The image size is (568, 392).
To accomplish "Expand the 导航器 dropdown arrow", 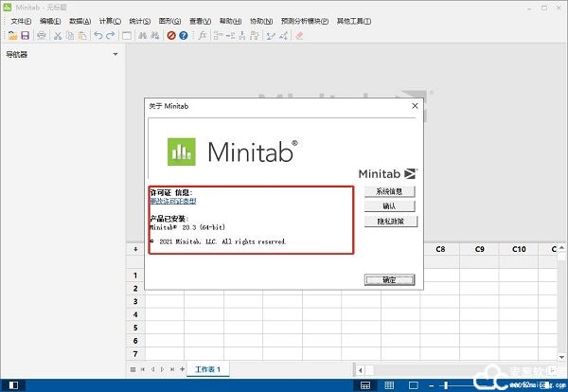I will coord(115,54).
